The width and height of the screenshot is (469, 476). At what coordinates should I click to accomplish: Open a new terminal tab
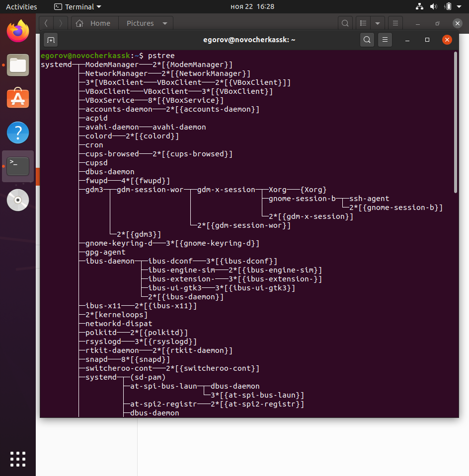tap(51, 40)
